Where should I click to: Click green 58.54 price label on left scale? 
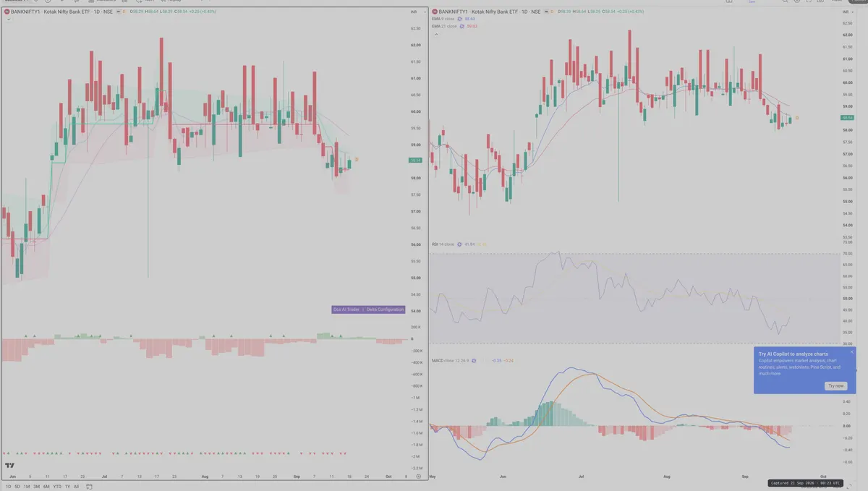pos(415,161)
